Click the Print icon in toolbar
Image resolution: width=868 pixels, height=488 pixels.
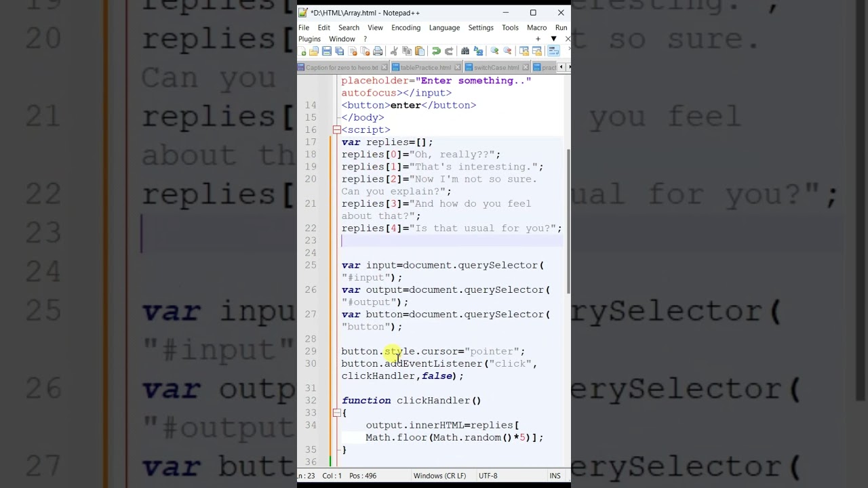378,52
